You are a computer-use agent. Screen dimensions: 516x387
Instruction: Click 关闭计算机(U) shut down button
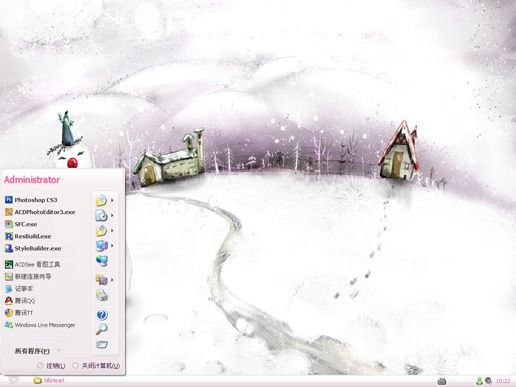pos(96,366)
